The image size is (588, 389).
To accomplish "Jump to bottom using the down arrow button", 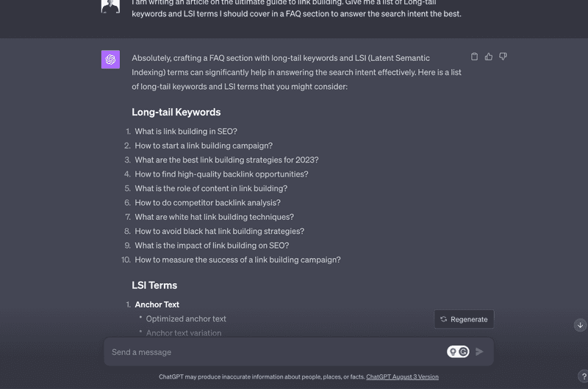I will (x=580, y=325).
